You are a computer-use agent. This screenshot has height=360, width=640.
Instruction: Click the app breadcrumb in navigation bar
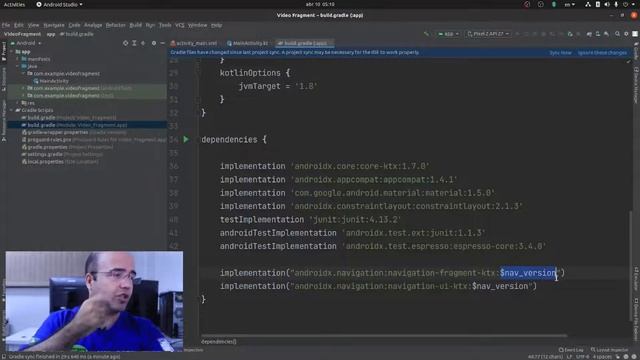click(51, 34)
